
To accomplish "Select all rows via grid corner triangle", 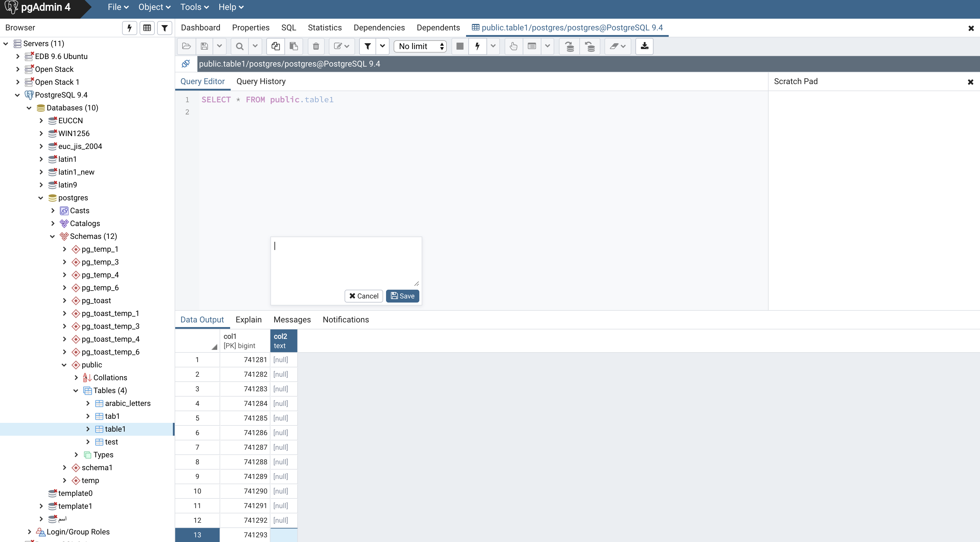I will [214, 347].
